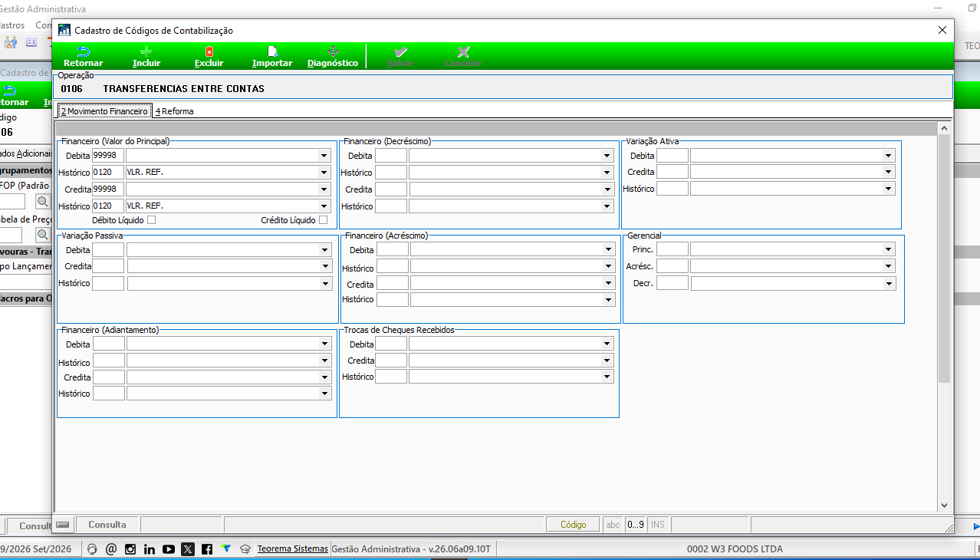The height and width of the screenshot is (560, 980).
Task: Expand Debita dropdown in Financeiro (Valor do Principal)
Action: point(324,156)
